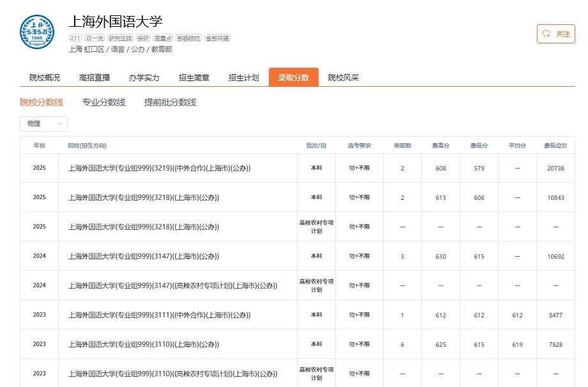Click highest score 608
The width and height of the screenshot is (588, 387).
point(441,169)
